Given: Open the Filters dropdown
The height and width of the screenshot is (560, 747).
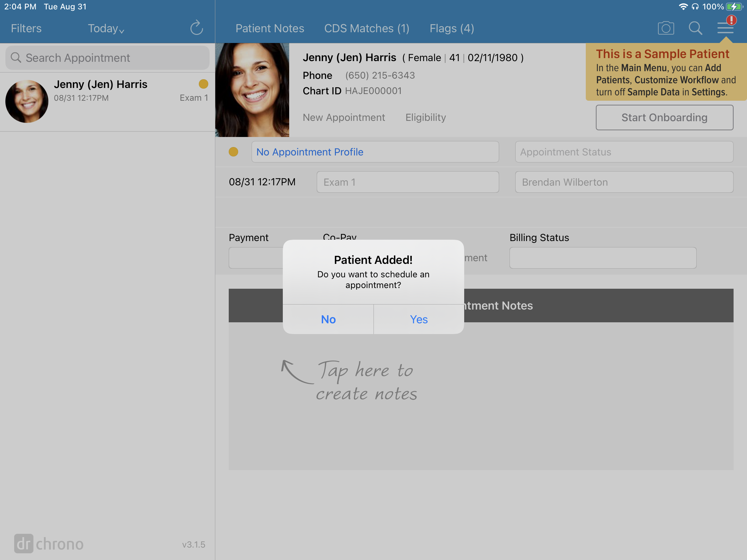Looking at the screenshot, I should point(27,28).
